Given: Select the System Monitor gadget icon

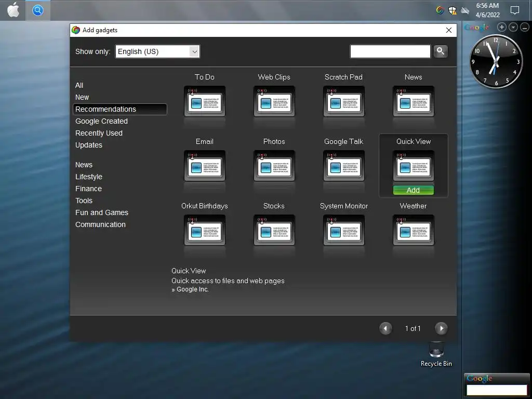Looking at the screenshot, I should pos(344,230).
